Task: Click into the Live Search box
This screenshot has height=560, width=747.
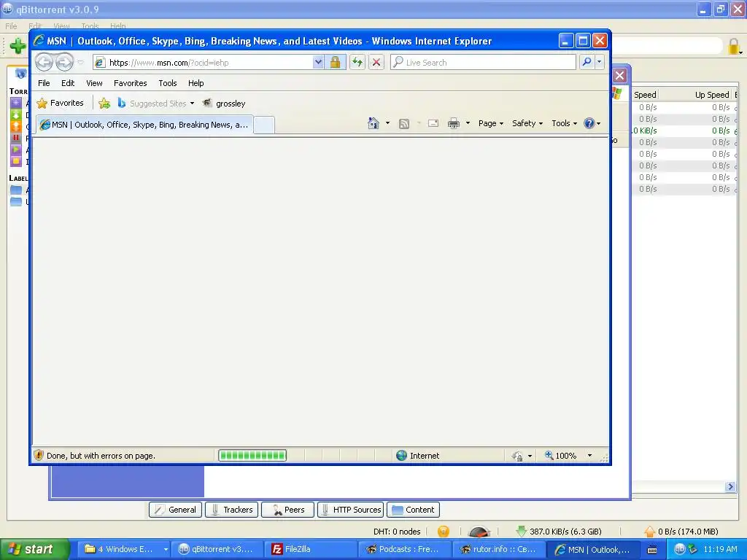Action: (483, 63)
